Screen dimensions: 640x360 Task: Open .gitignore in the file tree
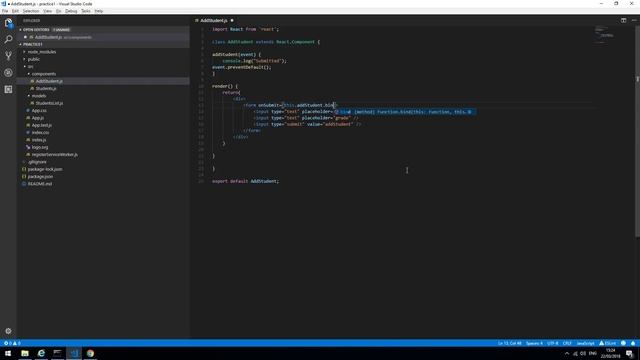click(x=37, y=162)
